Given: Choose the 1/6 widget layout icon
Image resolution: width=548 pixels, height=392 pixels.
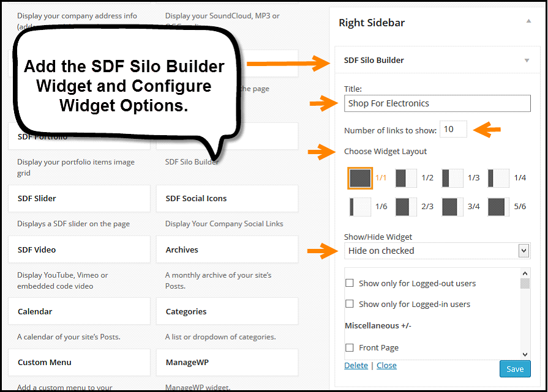Looking at the screenshot, I should tap(360, 207).
